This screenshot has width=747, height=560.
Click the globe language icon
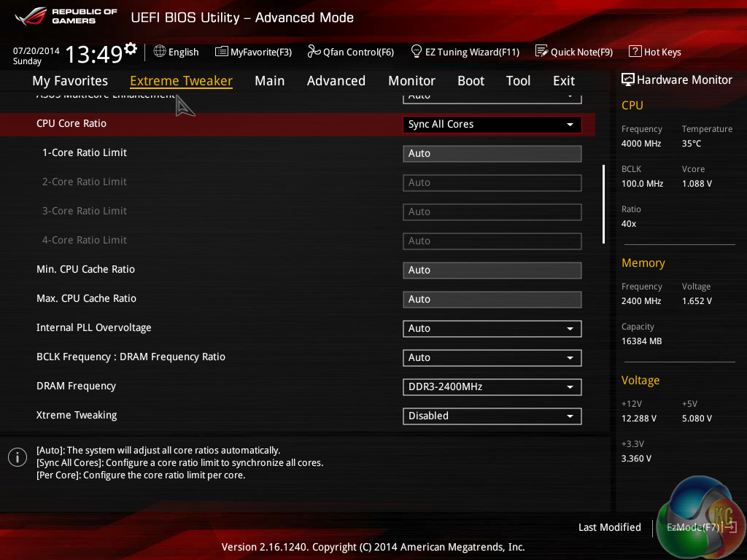pyautogui.click(x=160, y=51)
